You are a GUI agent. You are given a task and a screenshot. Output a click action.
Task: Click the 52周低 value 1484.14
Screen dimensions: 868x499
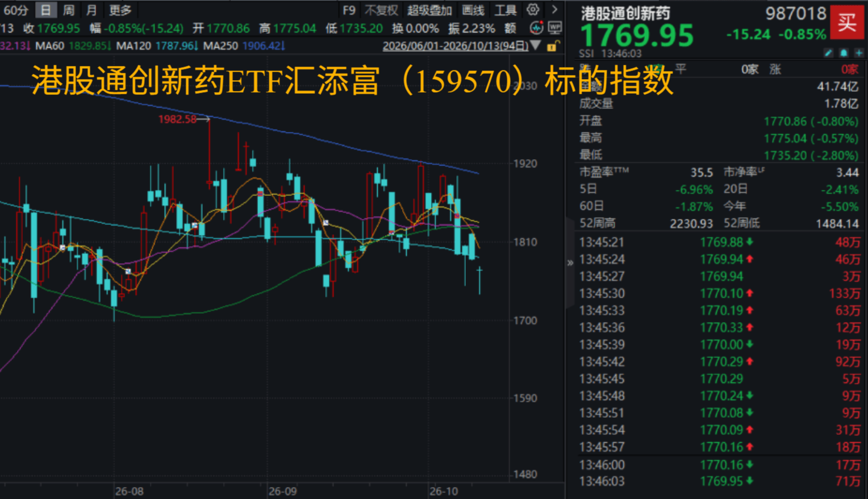(x=837, y=223)
